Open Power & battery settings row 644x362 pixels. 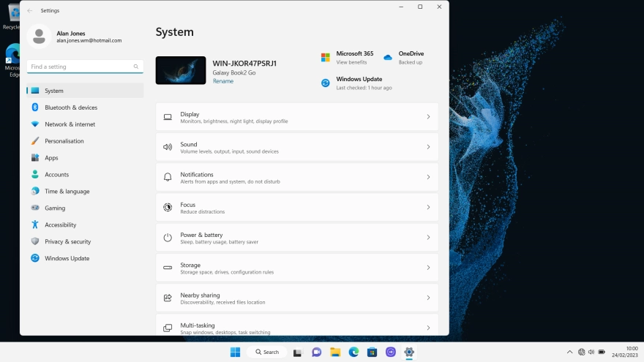(x=296, y=238)
